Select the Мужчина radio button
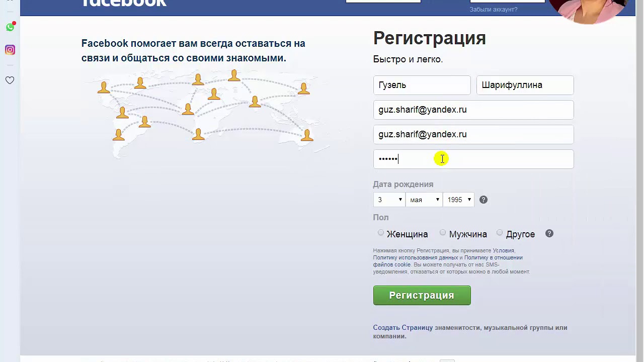The height and width of the screenshot is (362, 644). [x=443, y=232]
